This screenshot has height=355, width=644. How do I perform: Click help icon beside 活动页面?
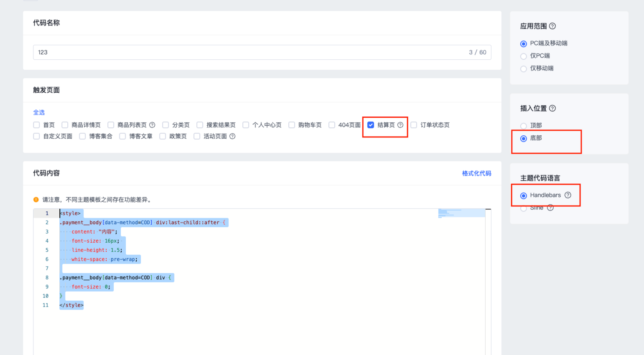(x=232, y=136)
